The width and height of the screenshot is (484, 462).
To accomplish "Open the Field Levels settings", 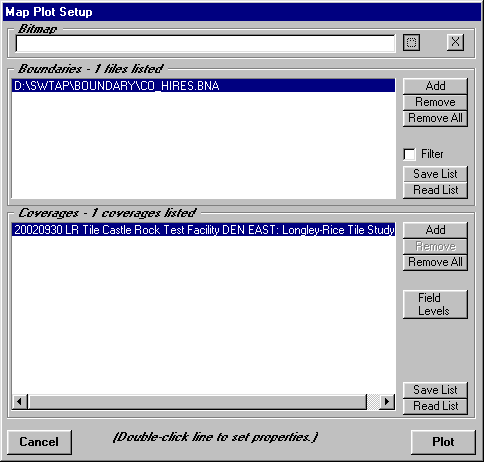I will [435, 304].
